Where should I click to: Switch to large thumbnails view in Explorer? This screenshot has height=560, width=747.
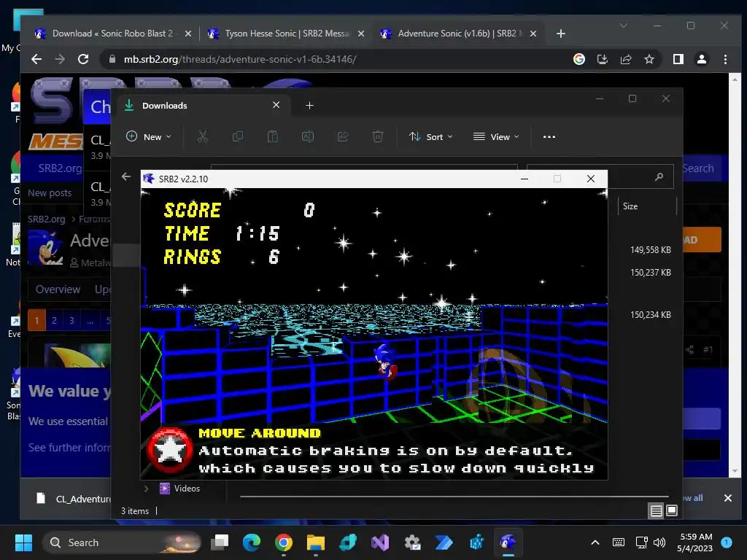tap(672, 511)
